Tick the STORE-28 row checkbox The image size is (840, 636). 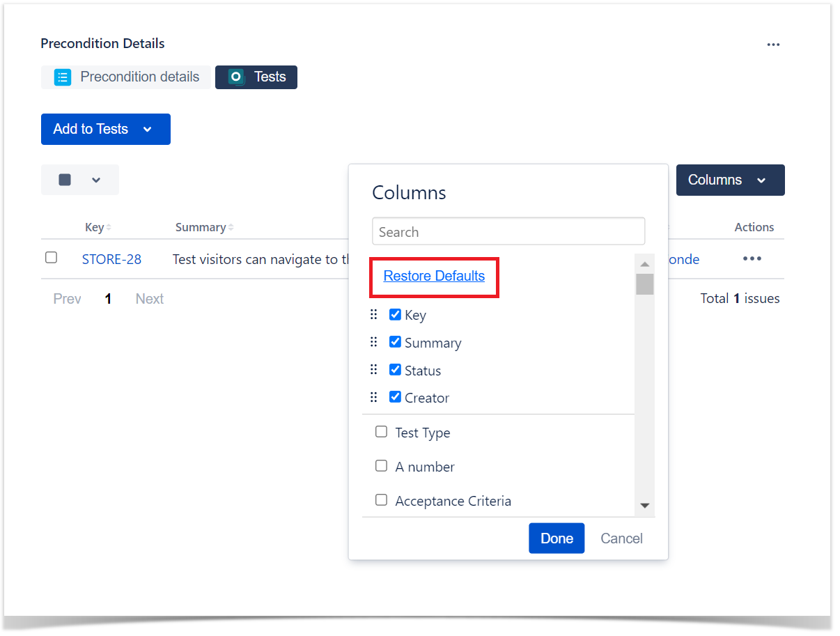point(51,258)
